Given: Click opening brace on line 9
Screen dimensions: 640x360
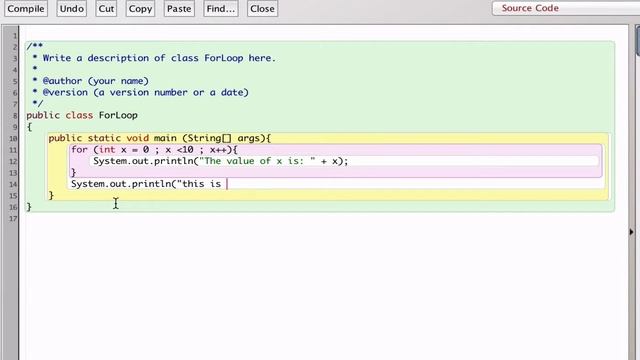Looking at the screenshot, I should point(29,127).
